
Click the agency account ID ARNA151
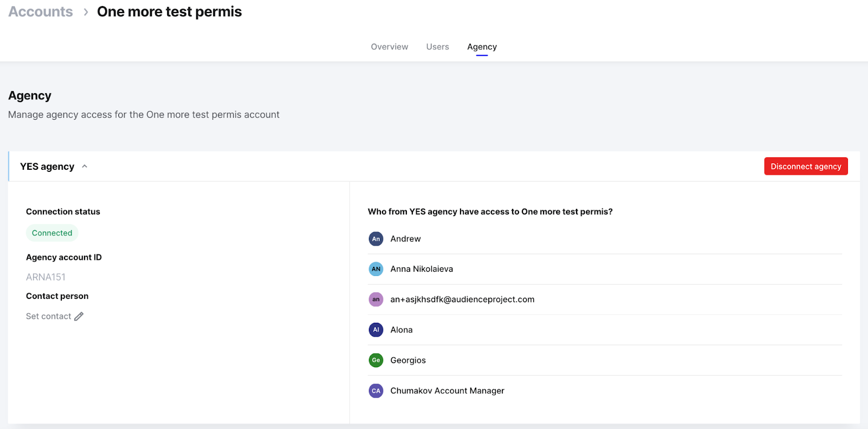pyautogui.click(x=46, y=277)
